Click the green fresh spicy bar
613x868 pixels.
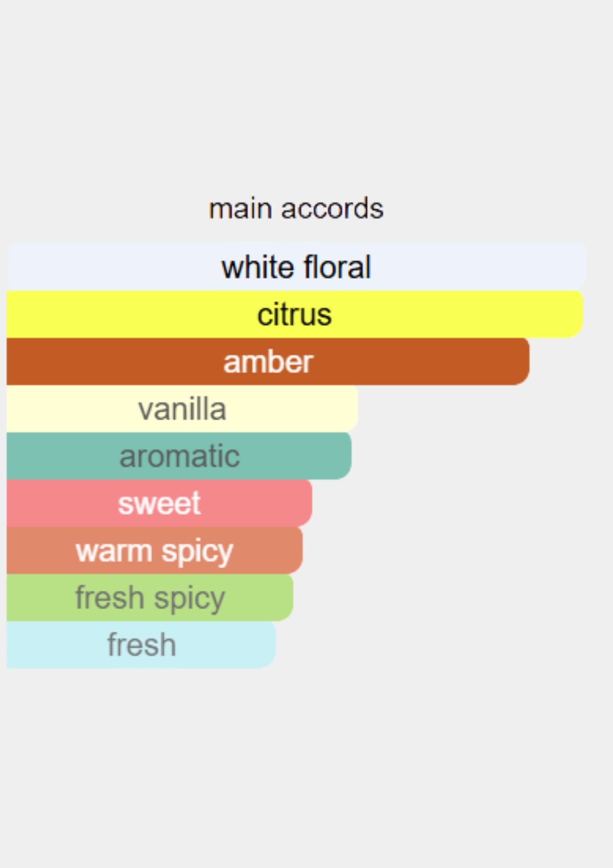click(150, 597)
